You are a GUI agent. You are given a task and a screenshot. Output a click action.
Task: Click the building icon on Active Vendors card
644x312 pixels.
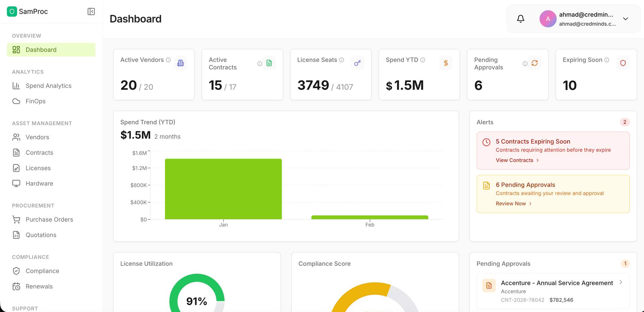[181, 63]
